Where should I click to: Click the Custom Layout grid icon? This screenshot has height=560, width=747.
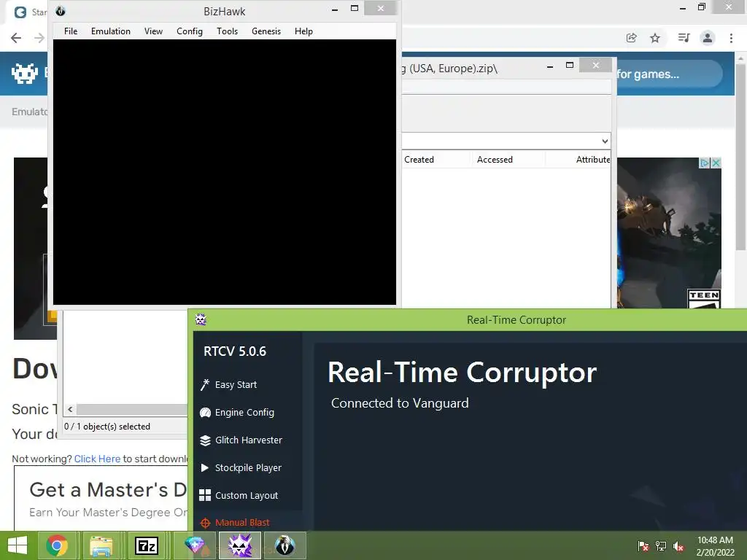[x=205, y=495]
